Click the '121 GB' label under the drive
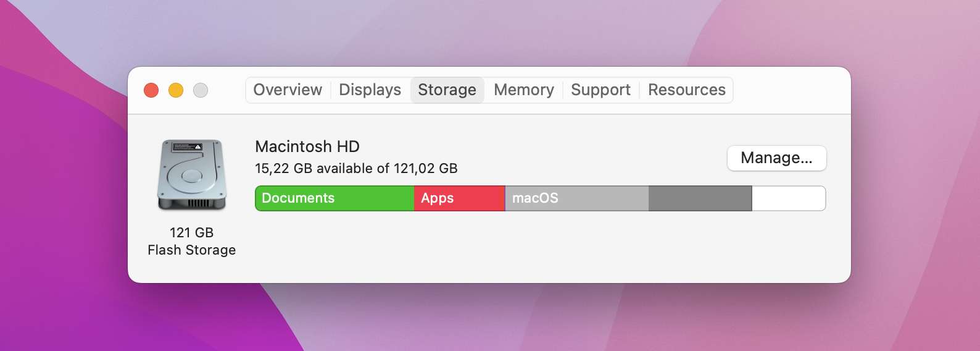 [x=192, y=232]
